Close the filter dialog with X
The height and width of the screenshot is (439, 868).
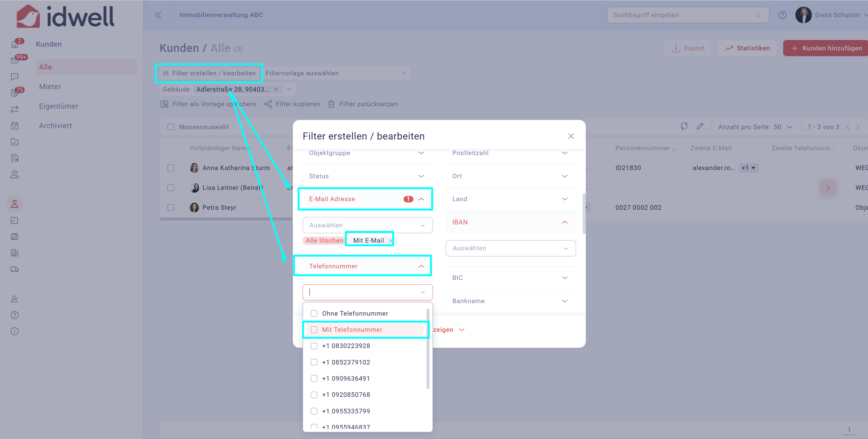click(571, 136)
